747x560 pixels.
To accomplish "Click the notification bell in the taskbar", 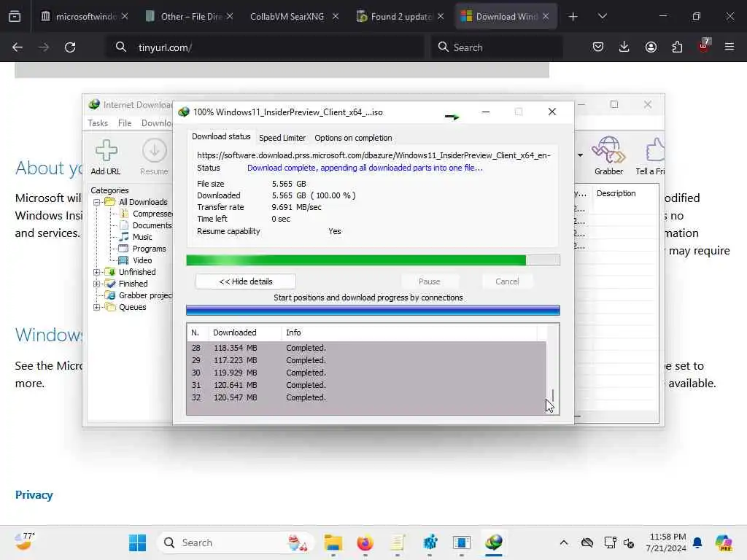I will pos(697,542).
